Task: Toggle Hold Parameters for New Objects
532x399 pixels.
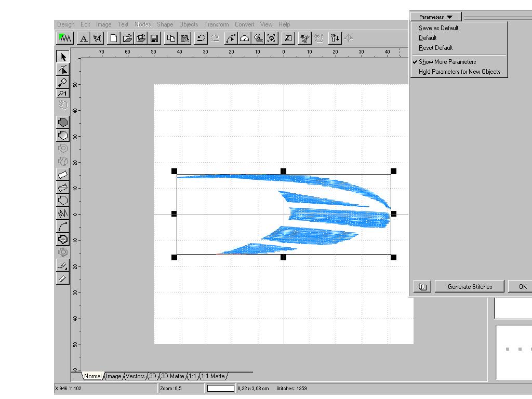Action: pyautogui.click(x=459, y=72)
